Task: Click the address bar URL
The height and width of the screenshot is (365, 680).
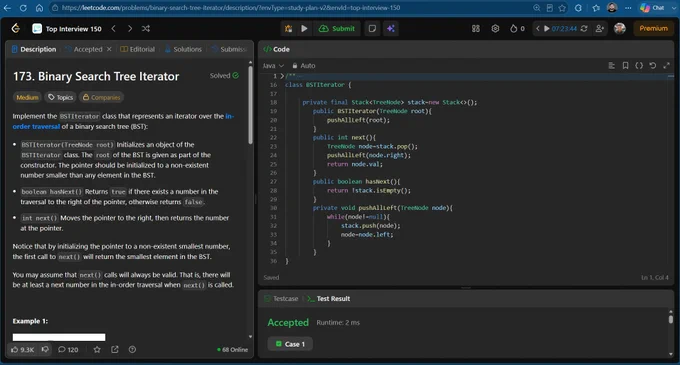Action: pyautogui.click(x=231, y=8)
